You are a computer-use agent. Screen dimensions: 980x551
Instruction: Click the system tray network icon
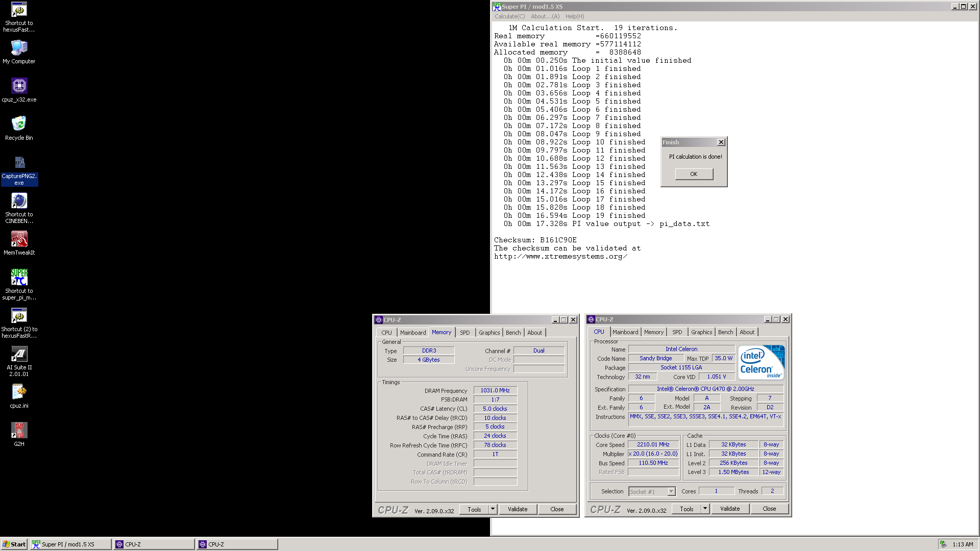point(944,544)
